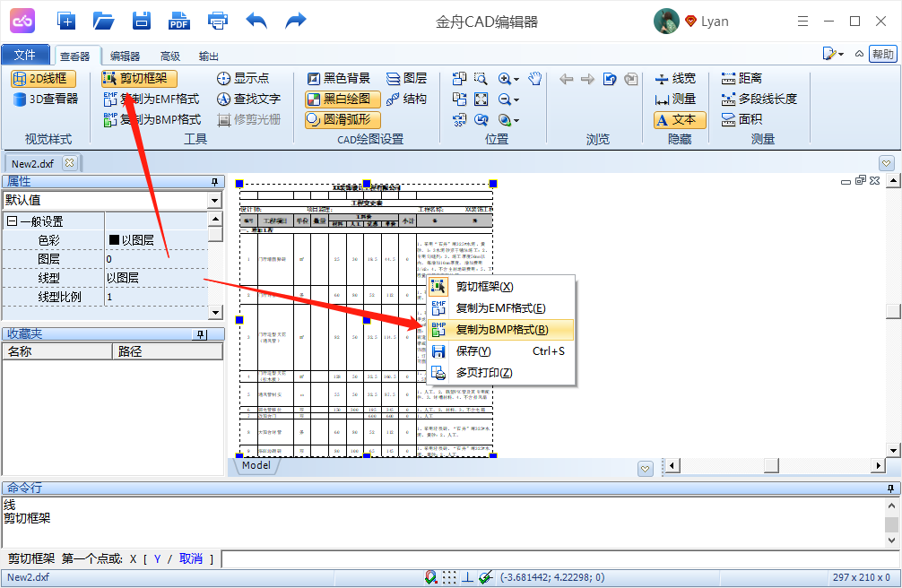Open the 多段线长度 measure tool
Viewport: 902px width, 588px height.
coord(758,99)
